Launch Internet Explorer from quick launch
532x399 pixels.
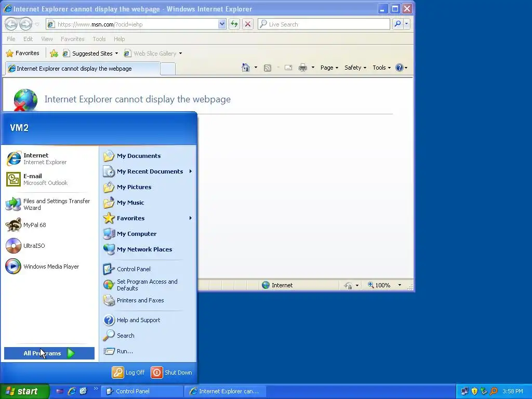point(72,391)
